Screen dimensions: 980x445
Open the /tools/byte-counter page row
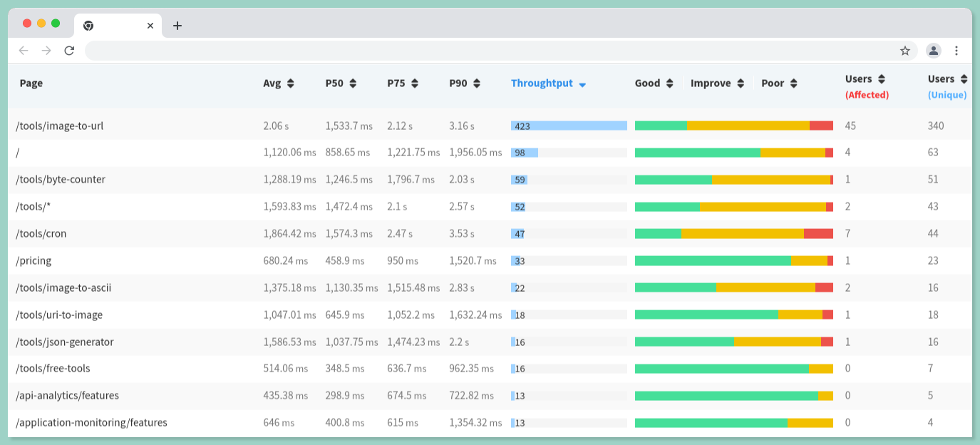490,180
